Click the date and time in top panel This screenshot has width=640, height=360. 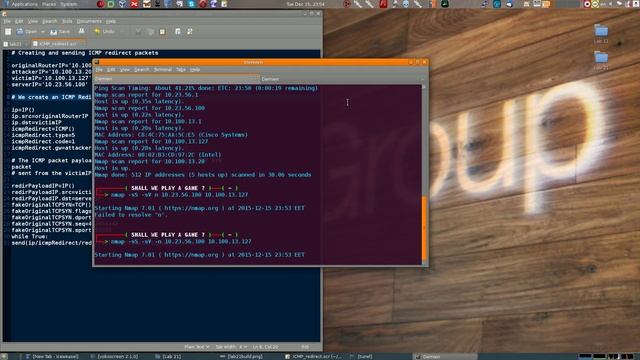click(305, 4)
